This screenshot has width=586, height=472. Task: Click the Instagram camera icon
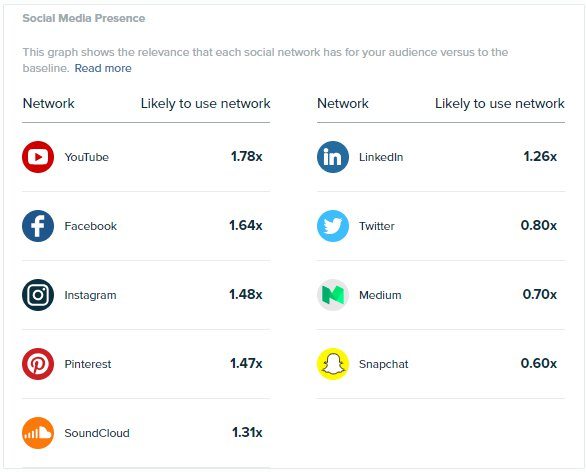pyautogui.click(x=38, y=295)
